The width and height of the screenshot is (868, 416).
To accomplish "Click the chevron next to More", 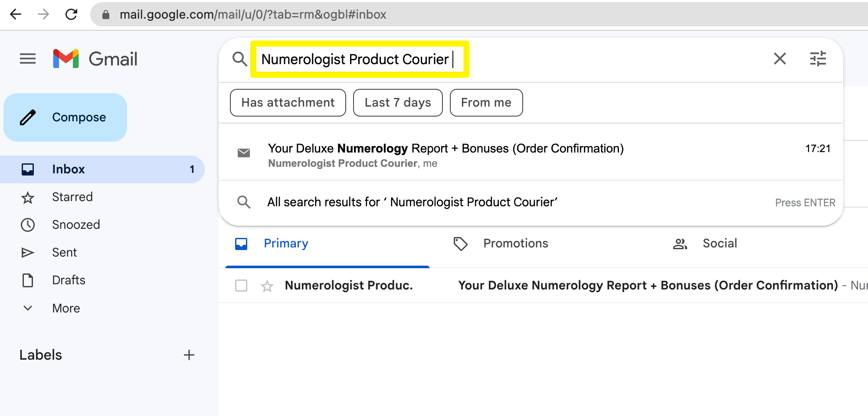I will pos(28,308).
